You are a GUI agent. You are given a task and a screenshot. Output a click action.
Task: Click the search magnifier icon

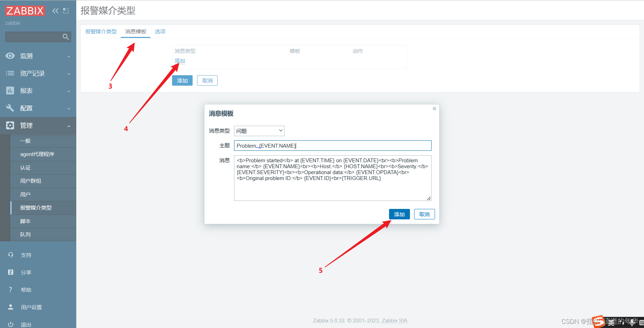tap(65, 37)
